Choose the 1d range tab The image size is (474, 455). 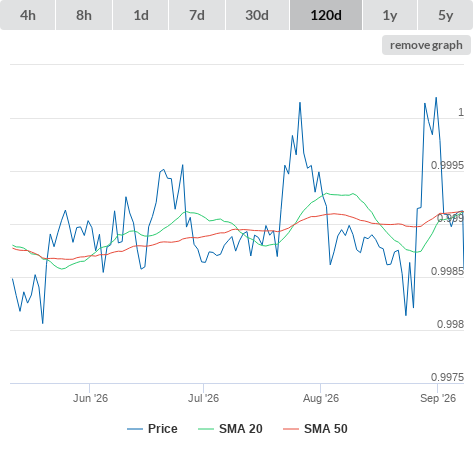tap(141, 15)
